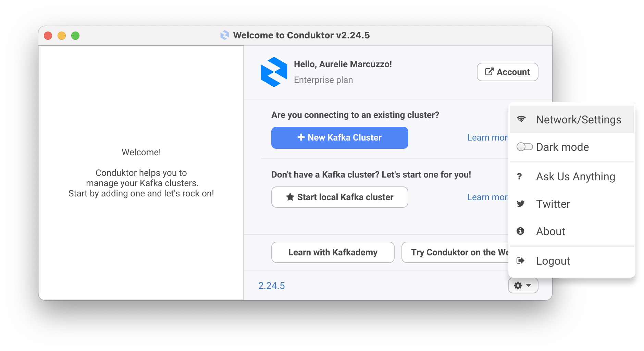The width and height of the screenshot is (644, 351).
Task: Select About from the menu
Action: (x=572, y=231)
